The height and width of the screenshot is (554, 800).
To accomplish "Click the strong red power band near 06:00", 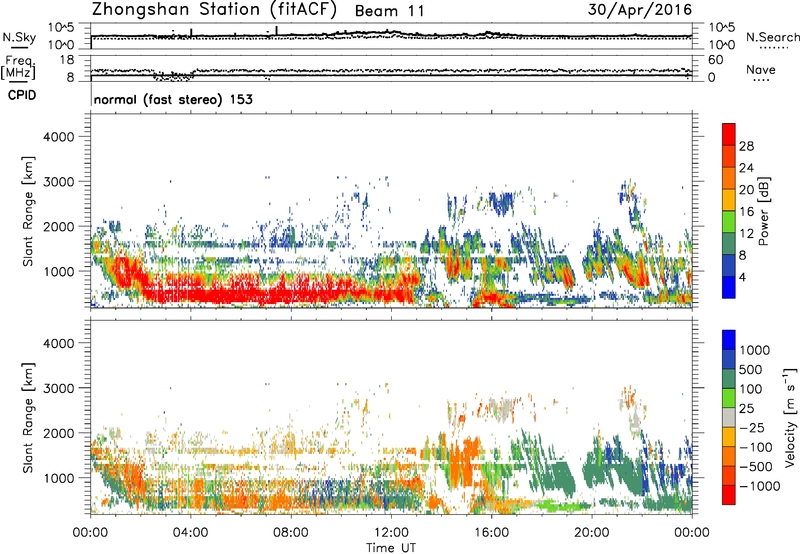I will (x=241, y=294).
